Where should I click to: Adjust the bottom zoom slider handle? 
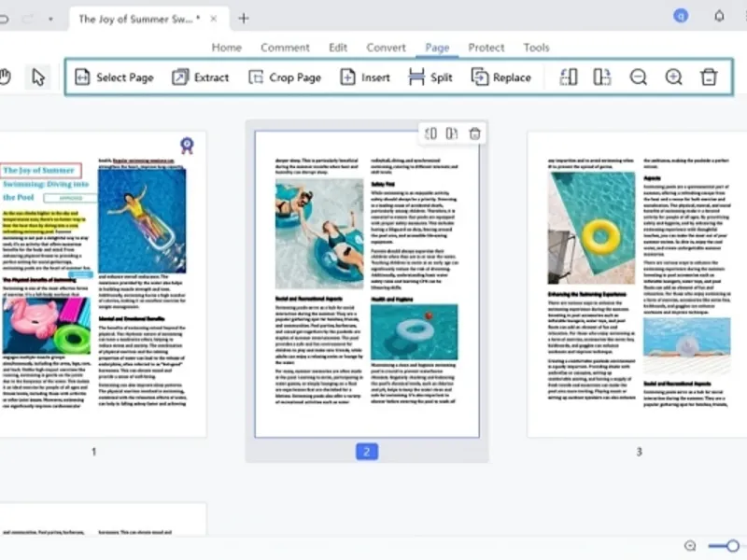[x=733, y=546]
